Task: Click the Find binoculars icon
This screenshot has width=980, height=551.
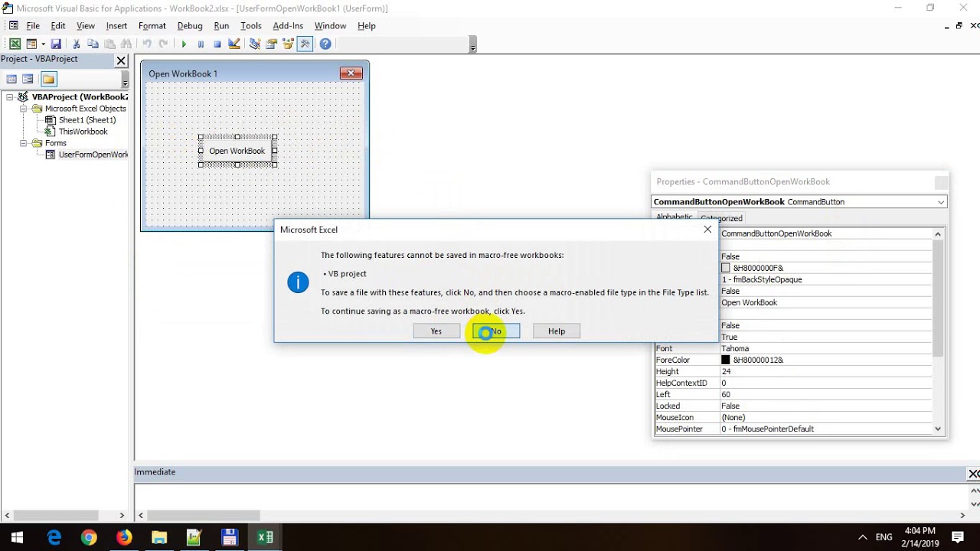Action: pyautogui.click(x=126, y=44)
